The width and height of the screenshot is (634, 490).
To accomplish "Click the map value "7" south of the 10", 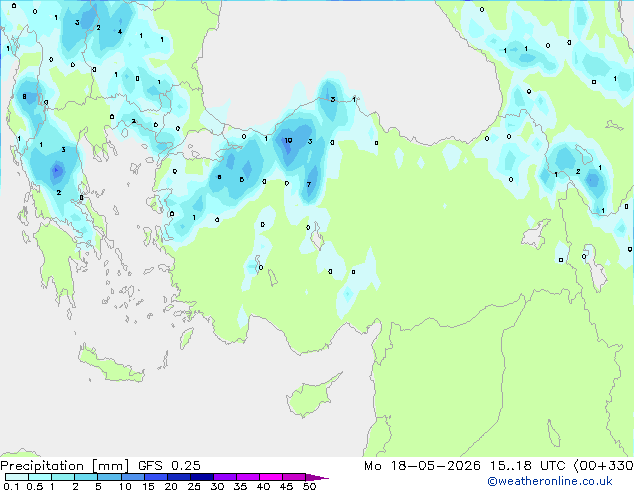I will click(x=309, y=184).
